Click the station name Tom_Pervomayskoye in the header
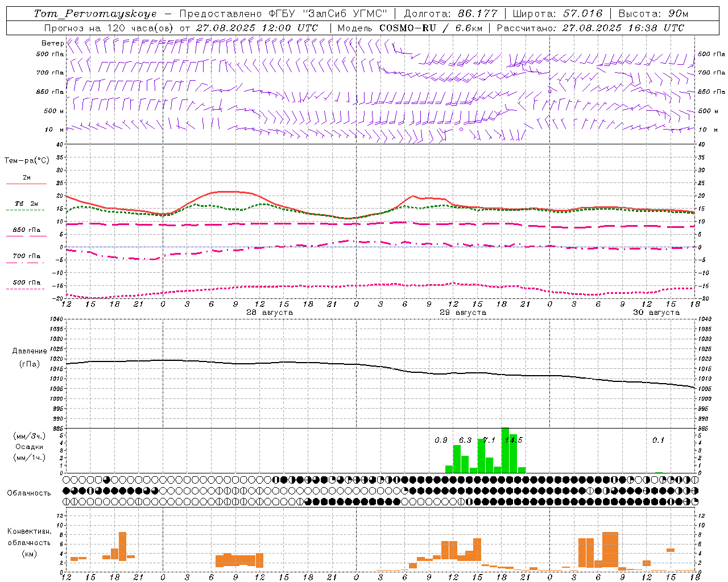 coord(95,14)
